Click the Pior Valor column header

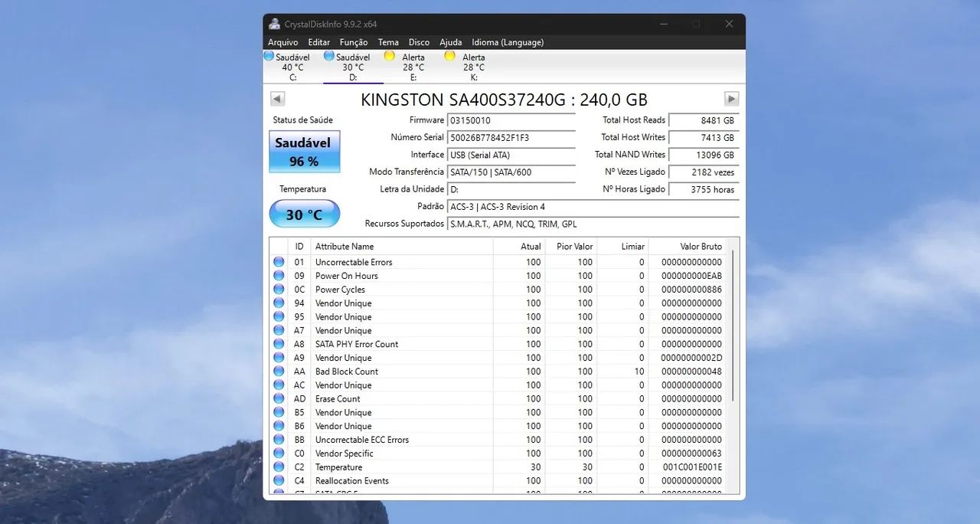pos(570,247)
